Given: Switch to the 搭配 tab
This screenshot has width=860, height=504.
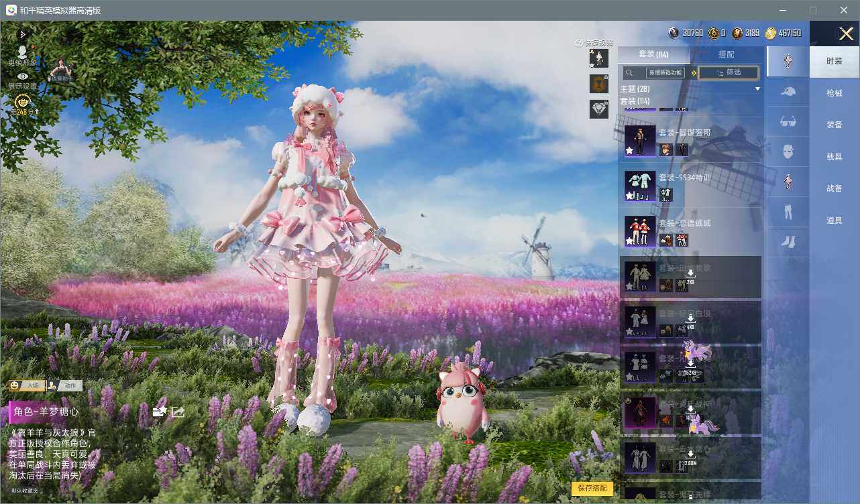Looking at the screenshot, I should (x=726, y=54).
